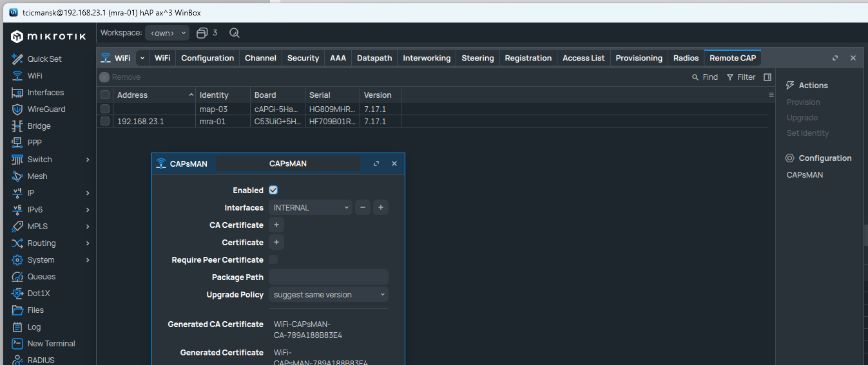Open the Upgrade Policy dropdown
Image resolution: width=868 pixels, height=365 pixels.
pyautogui.click(x=329, y=294)
